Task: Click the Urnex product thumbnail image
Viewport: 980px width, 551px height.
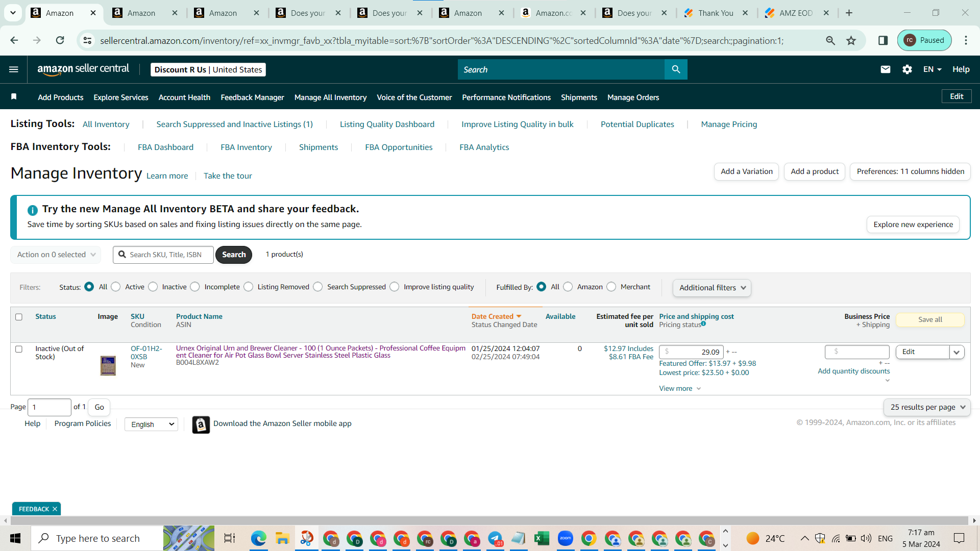Action: tap(108, 366)
